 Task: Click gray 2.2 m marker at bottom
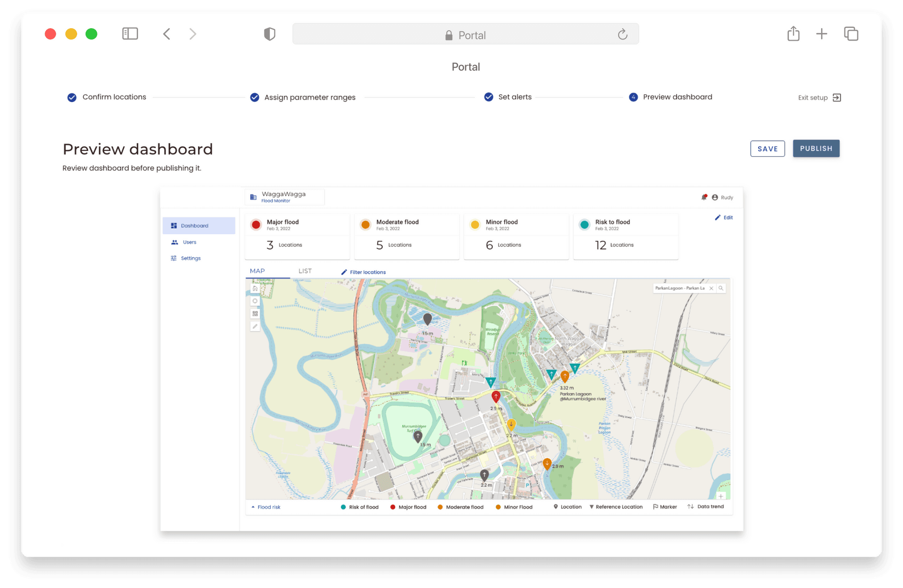click(x=484, y=475)
